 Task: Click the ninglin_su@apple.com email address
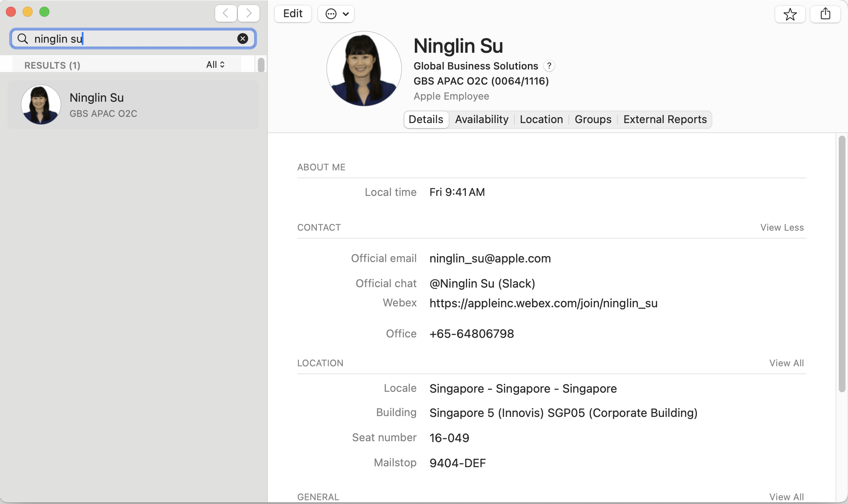coord(490,258)
